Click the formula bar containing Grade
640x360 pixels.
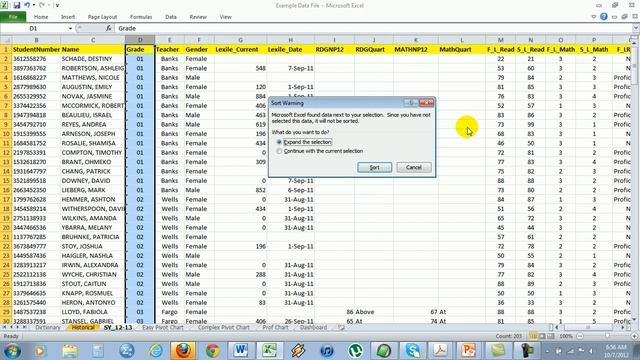click(373, 28)
